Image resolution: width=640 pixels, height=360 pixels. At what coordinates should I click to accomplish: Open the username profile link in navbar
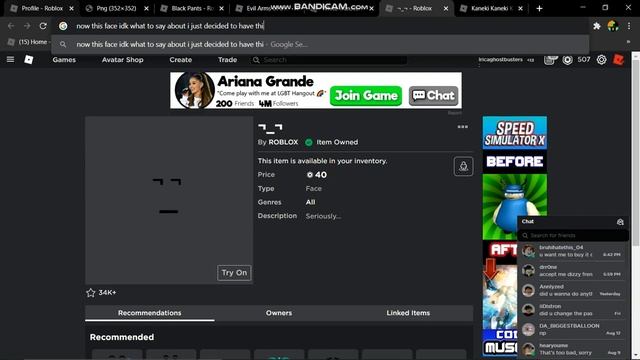pos(500,60)
